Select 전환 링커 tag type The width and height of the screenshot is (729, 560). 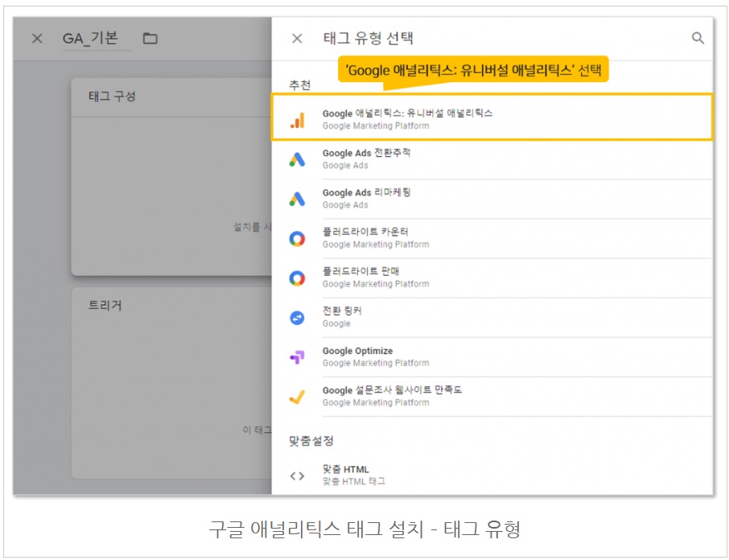pos(492,317)
